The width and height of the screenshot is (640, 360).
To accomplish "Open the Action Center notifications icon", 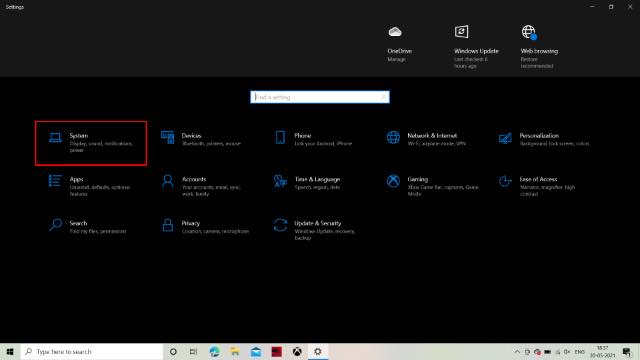I will [627, 351].
